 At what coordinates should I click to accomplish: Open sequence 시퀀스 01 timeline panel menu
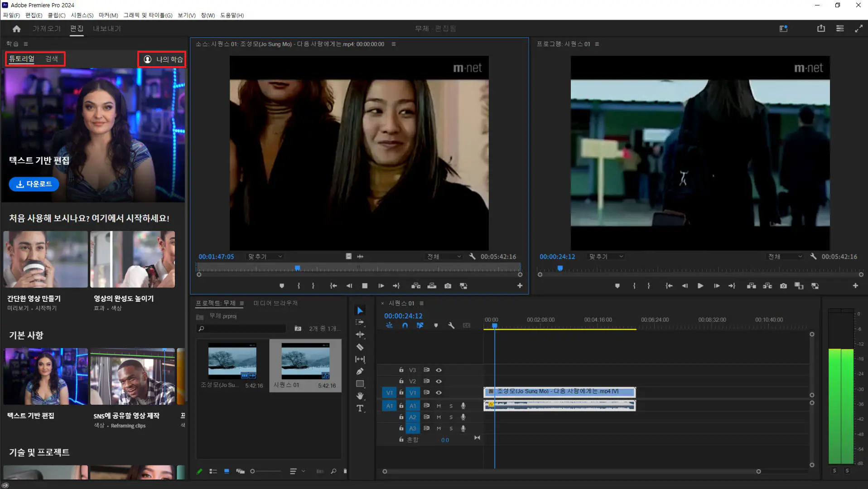click(x=422, y=303)
